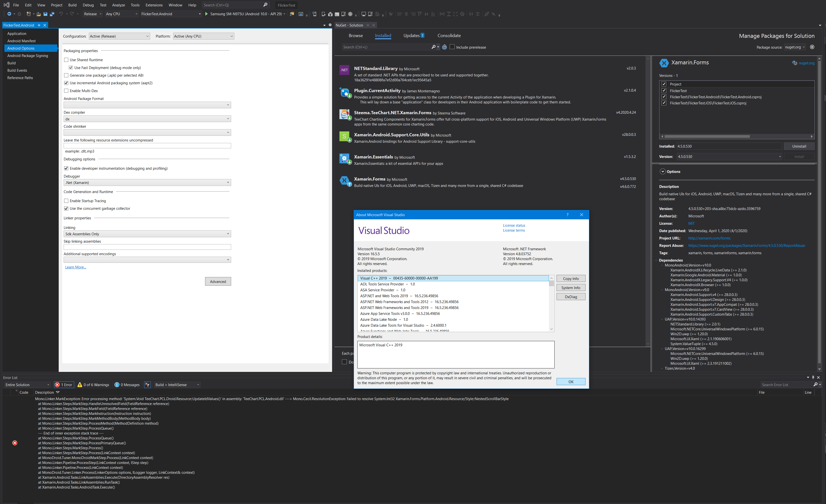Screen dimensions: 826x504
Task: Expand the Options section in NuGet details
Action: [662, 171]
